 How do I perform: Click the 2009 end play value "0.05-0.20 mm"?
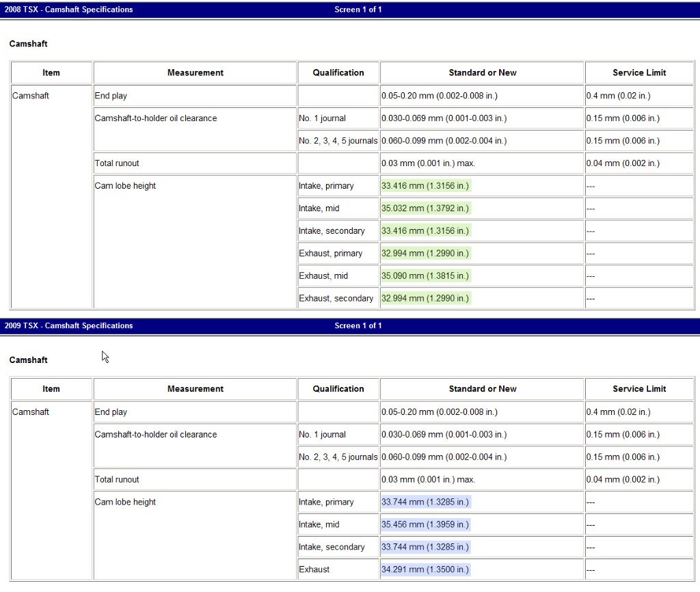pos(440,412)
